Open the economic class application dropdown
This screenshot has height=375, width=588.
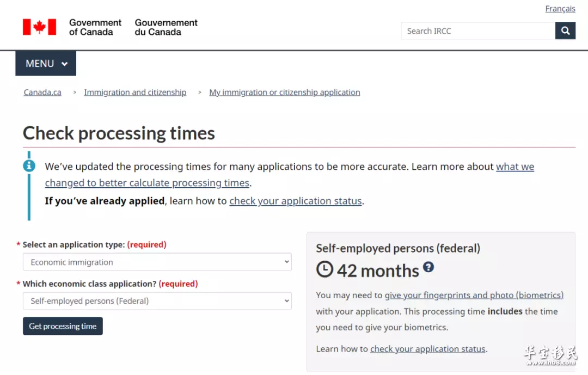(x=157, y=301)
